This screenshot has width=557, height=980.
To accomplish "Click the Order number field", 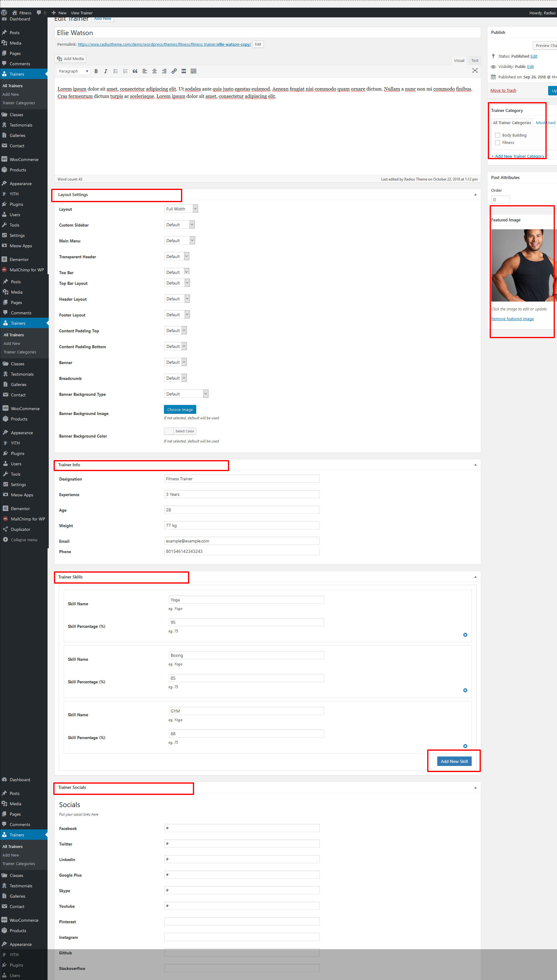I will 500,199.
